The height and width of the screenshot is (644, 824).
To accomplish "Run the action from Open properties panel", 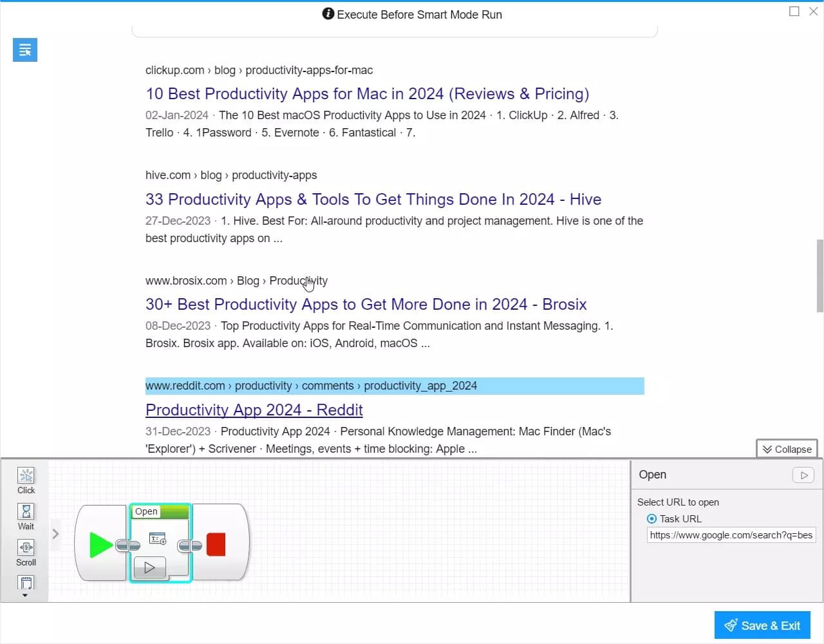I will pyautogui.click(x=803, y=475).
